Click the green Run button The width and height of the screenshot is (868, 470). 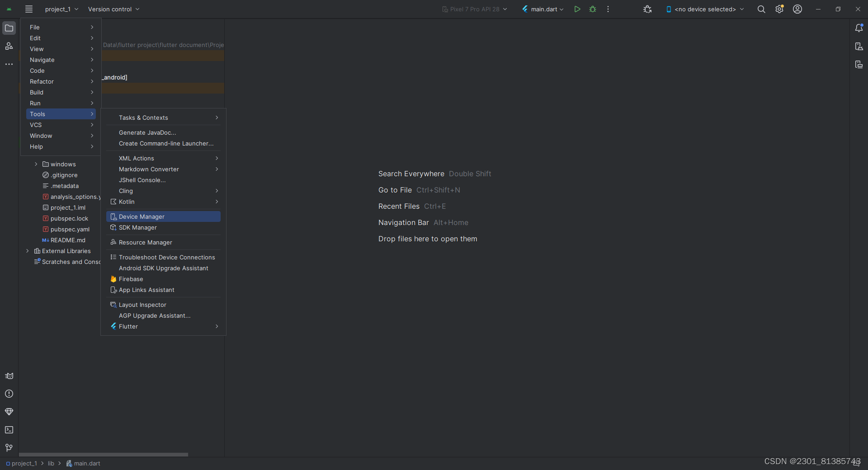[577, 9]
